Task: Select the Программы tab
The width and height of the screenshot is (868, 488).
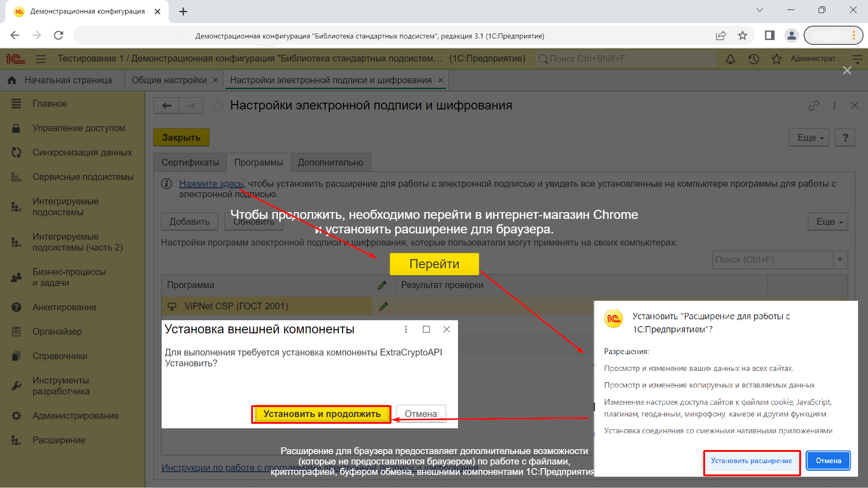Action: [258, 162]
